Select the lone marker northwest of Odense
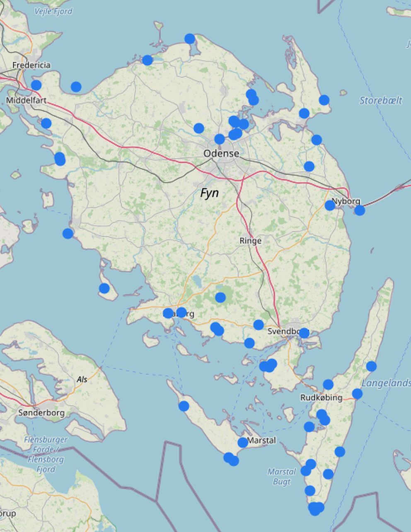Image resolution: width=411 pixels, height=532 pixels. [199, 128]
